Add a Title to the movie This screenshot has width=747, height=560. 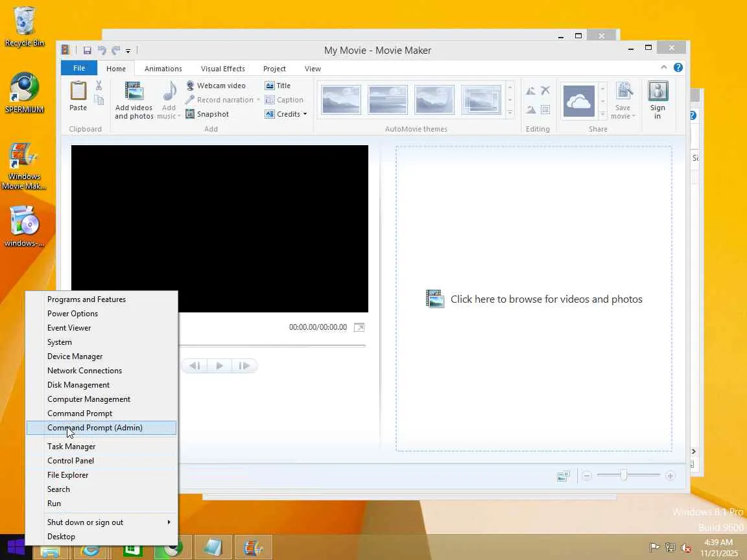point(278,86)
